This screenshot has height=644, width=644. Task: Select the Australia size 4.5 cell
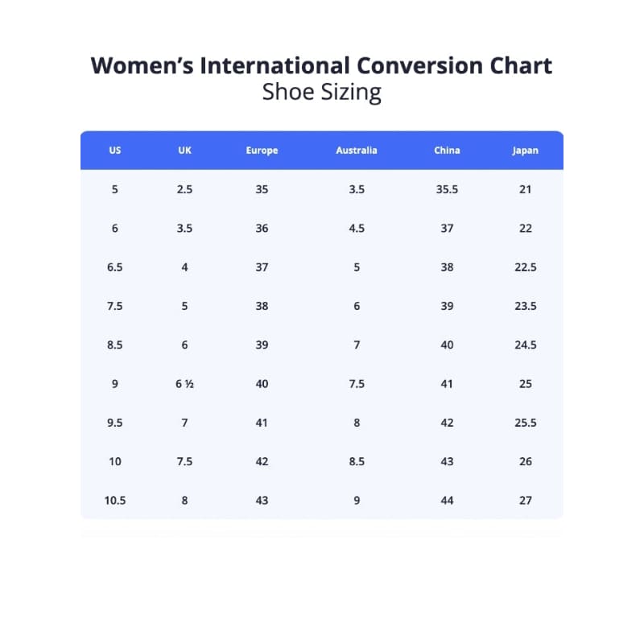357,229
